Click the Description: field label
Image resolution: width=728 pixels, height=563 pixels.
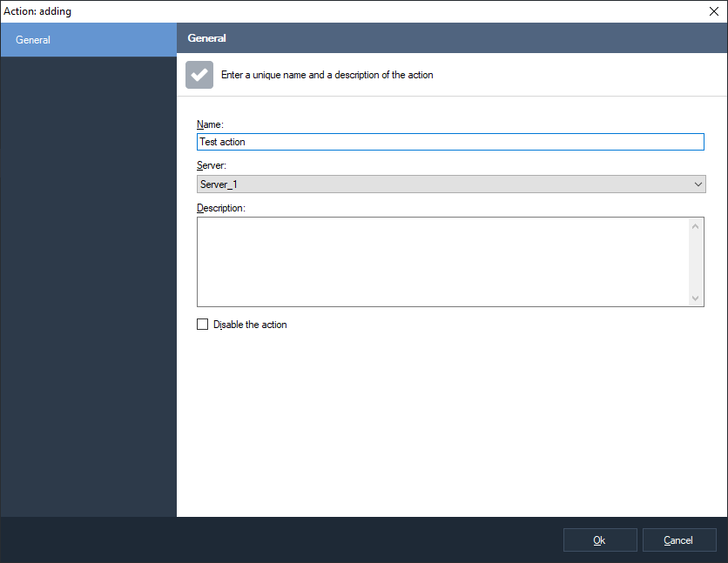221,208
